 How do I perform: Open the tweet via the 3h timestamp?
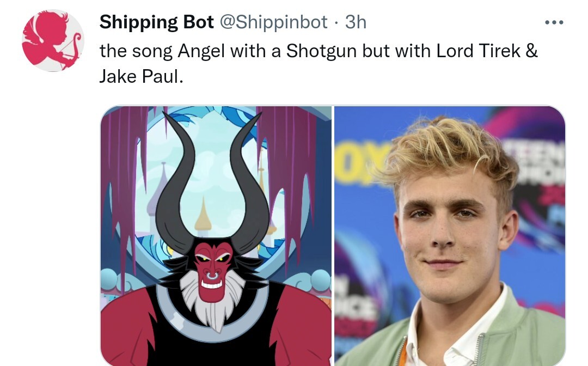coord(356,22)
